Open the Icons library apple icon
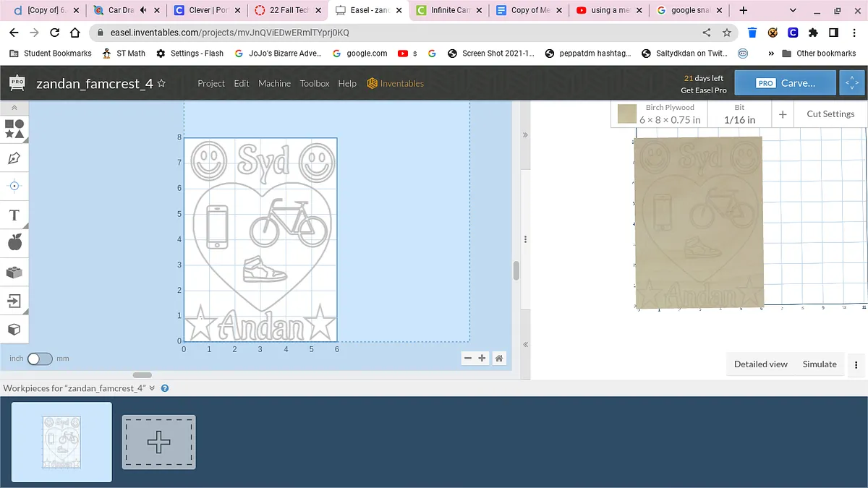Viewport: 868px width, 488px height. click(14, 243)
